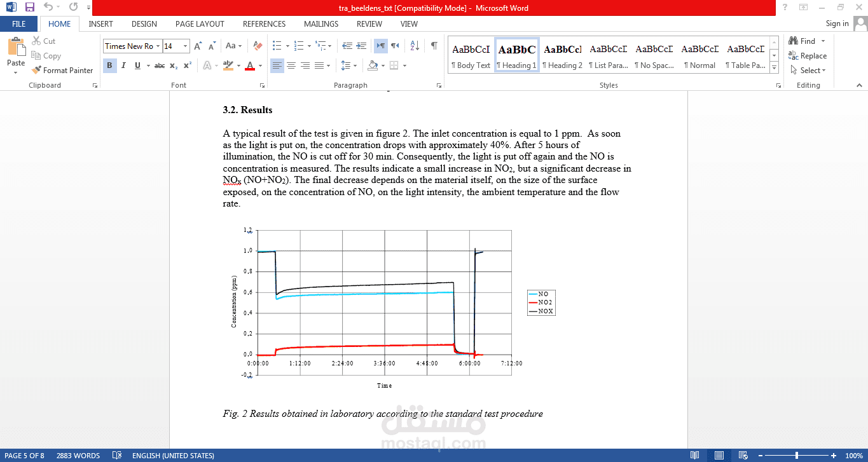Toggle Justify alignment
Image resolution: width=868 pixels, height=462 pixels.
[319, 65]
